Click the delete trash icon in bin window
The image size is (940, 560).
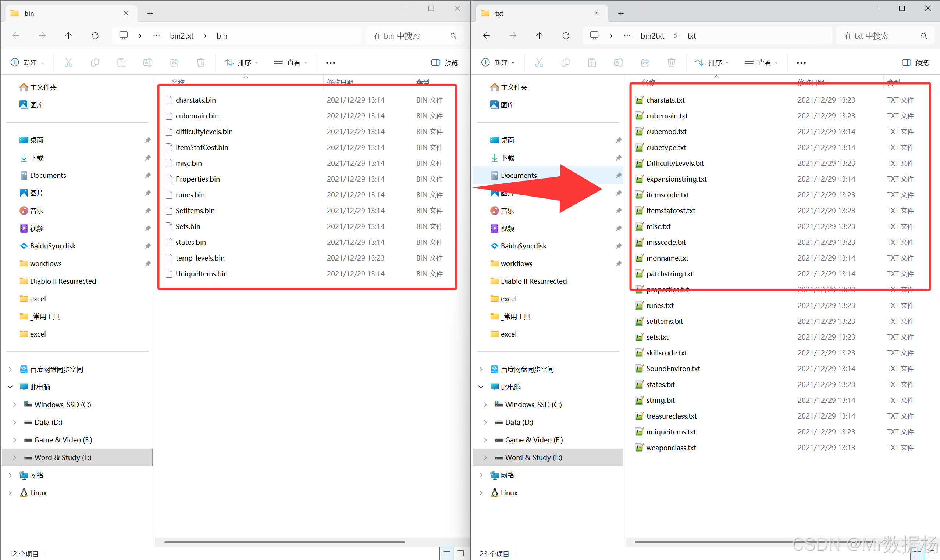click(x=200, y=62)
